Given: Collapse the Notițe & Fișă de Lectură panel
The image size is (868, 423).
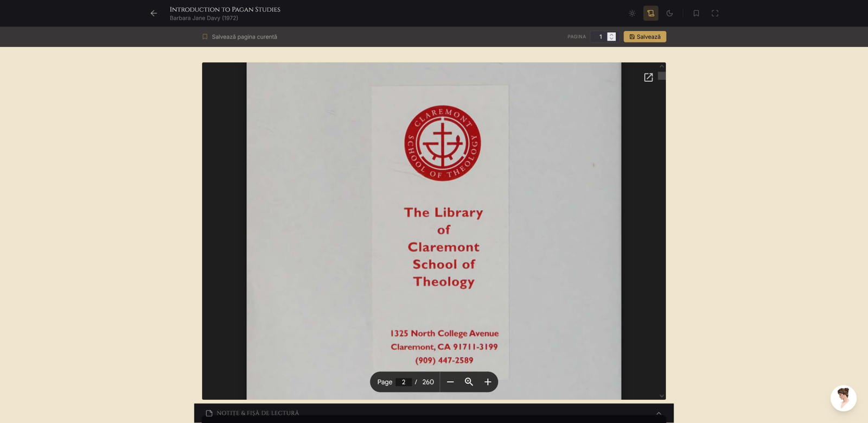Looking at the screenshot, I should tap(659, 413).
